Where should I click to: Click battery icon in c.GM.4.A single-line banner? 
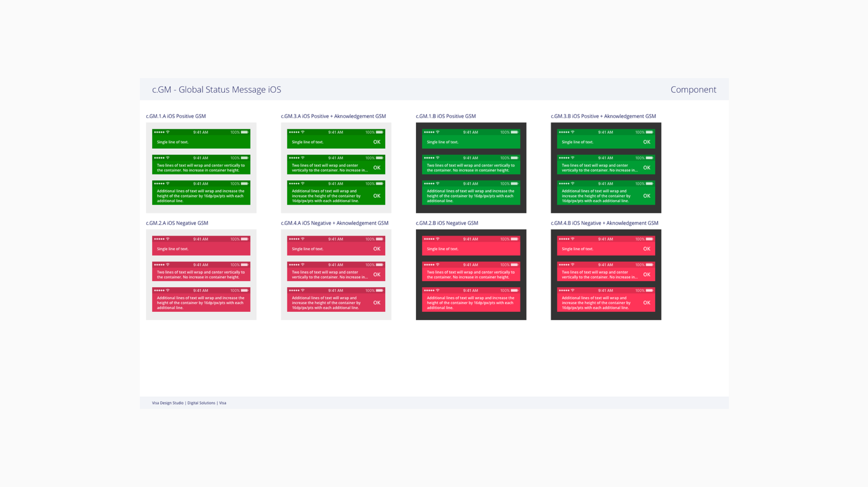click(380, 239)
